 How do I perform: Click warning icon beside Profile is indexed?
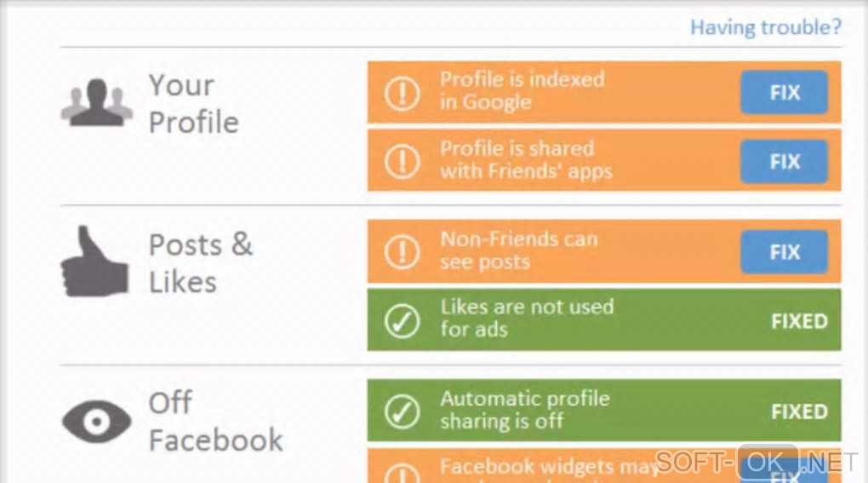(x=402, y=91)
